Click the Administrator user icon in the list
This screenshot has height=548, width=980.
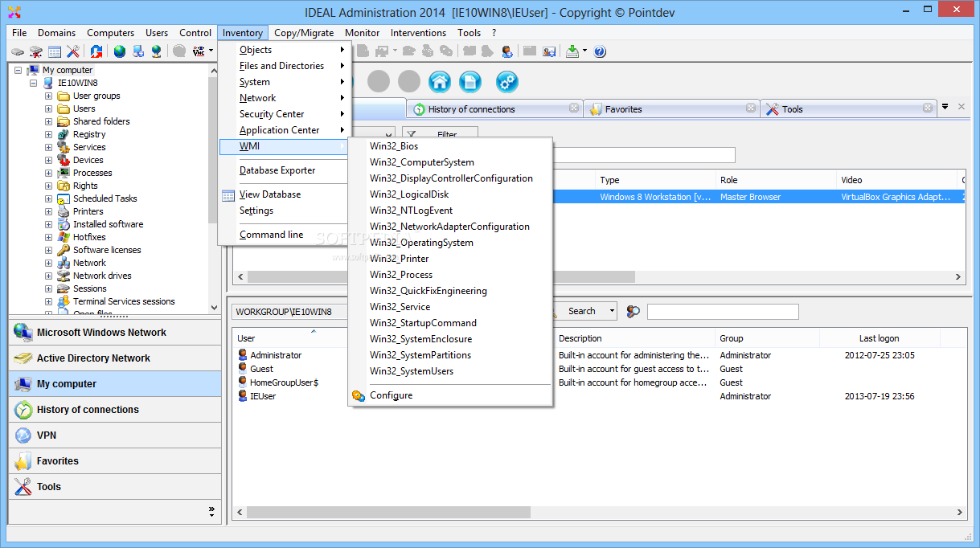[x=243, y=355]
